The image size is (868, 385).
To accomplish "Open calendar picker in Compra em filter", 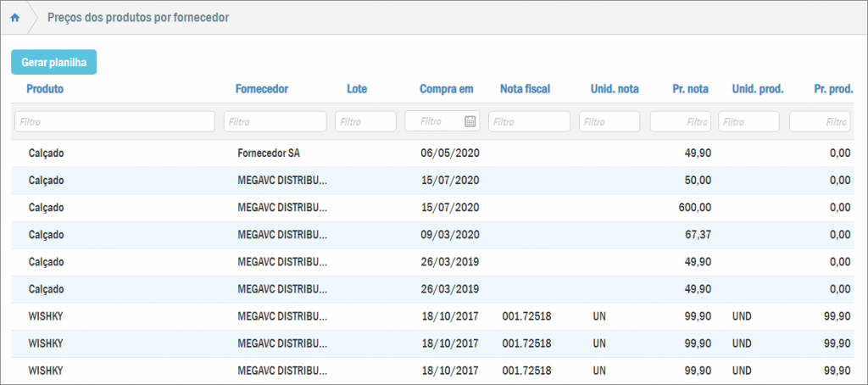I will click(470, 121).
